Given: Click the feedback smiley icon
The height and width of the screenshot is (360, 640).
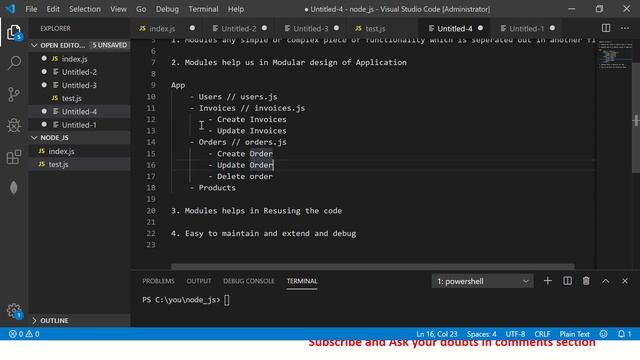Looking at the screenshot, I should point(603,334).
